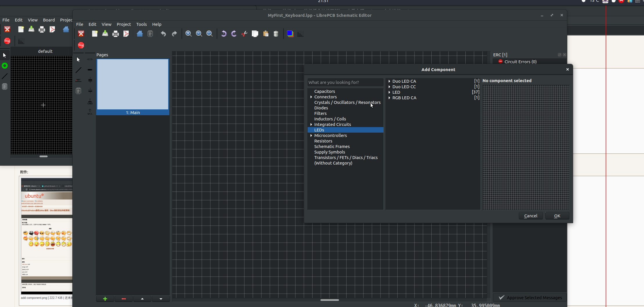Screen dimensions: 644x307
Task: Click OK in Add Component dialog
Action: click(557, 216)
